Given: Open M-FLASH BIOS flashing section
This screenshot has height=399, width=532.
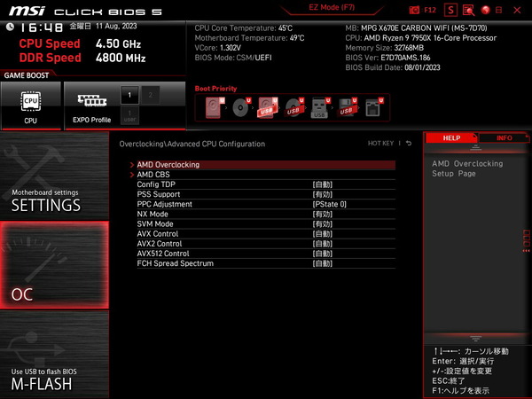Looking at the screenshot, I should pos(54,354).
